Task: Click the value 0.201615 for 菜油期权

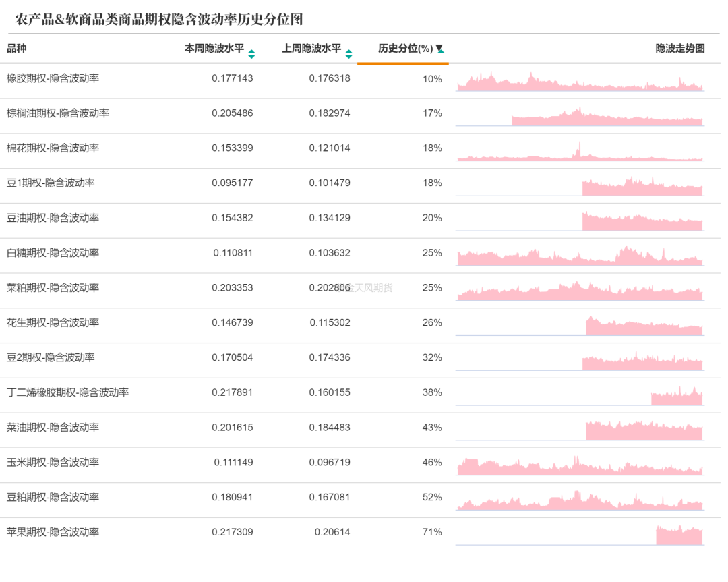Action: (233, 428)
